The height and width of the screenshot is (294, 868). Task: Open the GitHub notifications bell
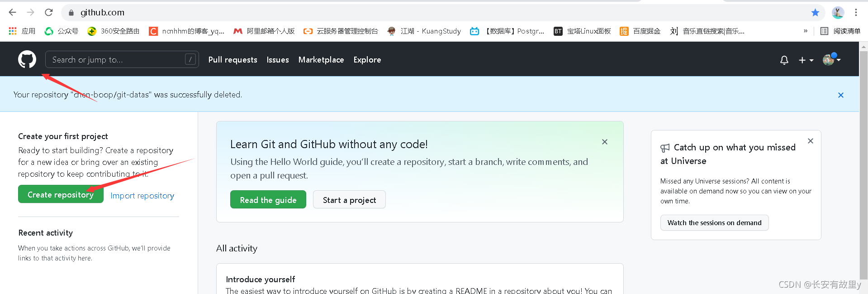coord(784,60)
